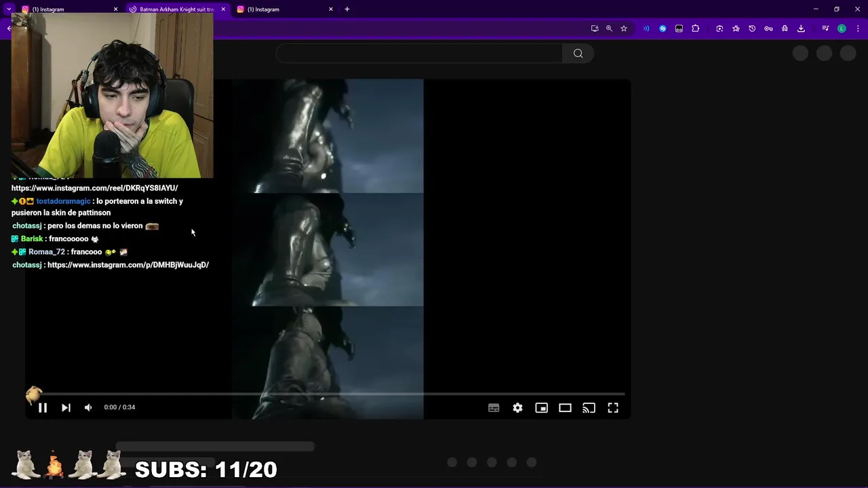Close the third Instagram tab
The width and height of the screenshot is (868, 488).
click(x=331, y=9)
